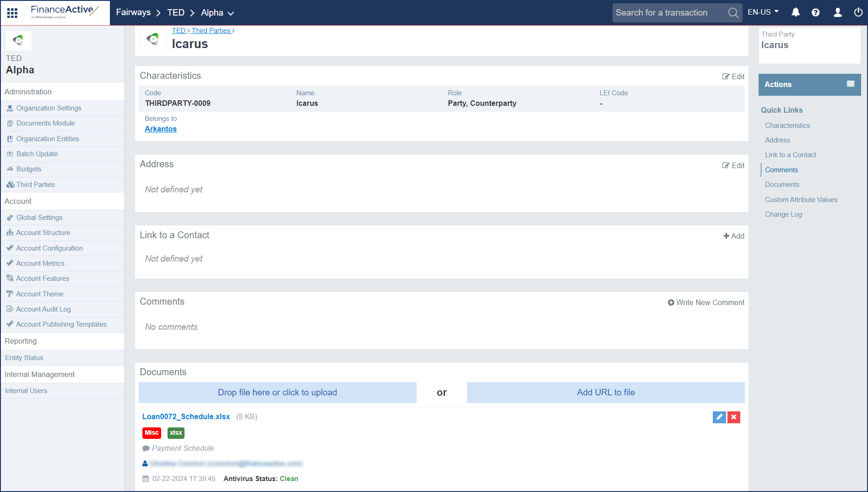Click the search magnifier icon
This screenshot has width=868, height=492.
coord(733,13)
